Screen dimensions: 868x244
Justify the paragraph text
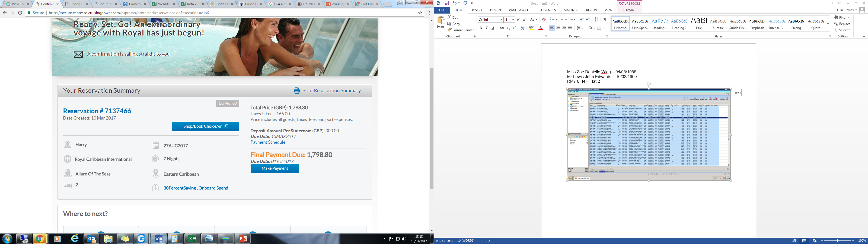pos(570,28)
